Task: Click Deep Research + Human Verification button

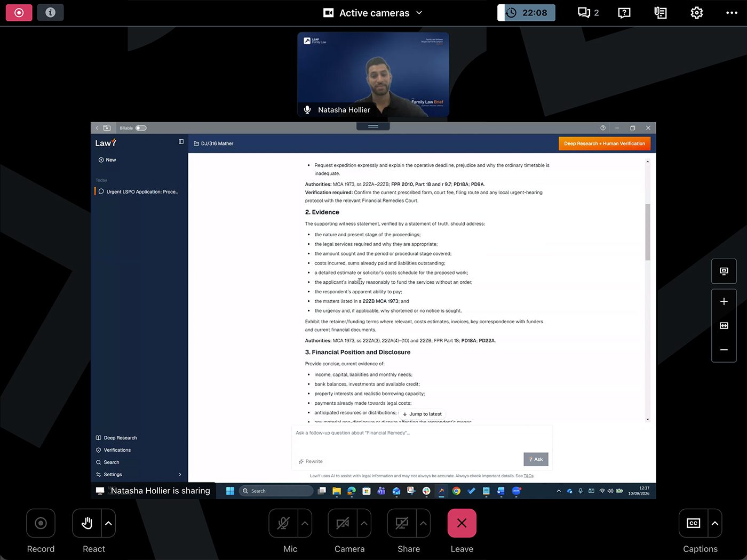Action: [605, 143]
